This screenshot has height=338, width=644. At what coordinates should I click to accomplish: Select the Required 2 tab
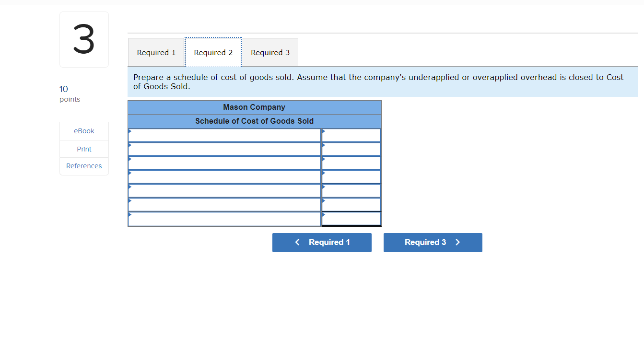pos(213,52)
